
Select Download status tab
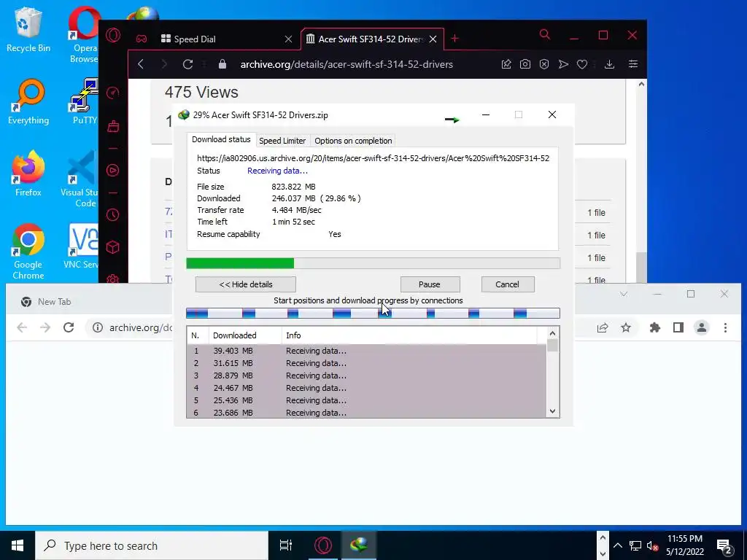pos(221,139)
